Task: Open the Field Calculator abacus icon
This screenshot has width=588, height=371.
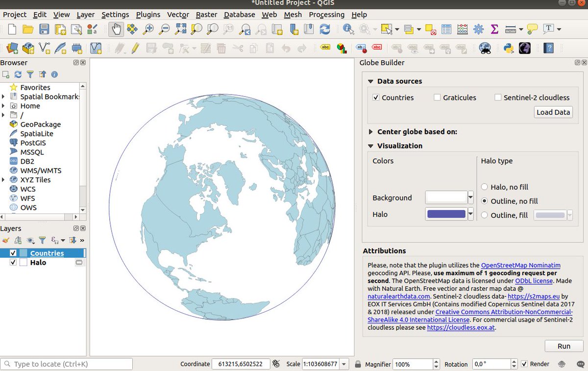Action: point(462,29)
